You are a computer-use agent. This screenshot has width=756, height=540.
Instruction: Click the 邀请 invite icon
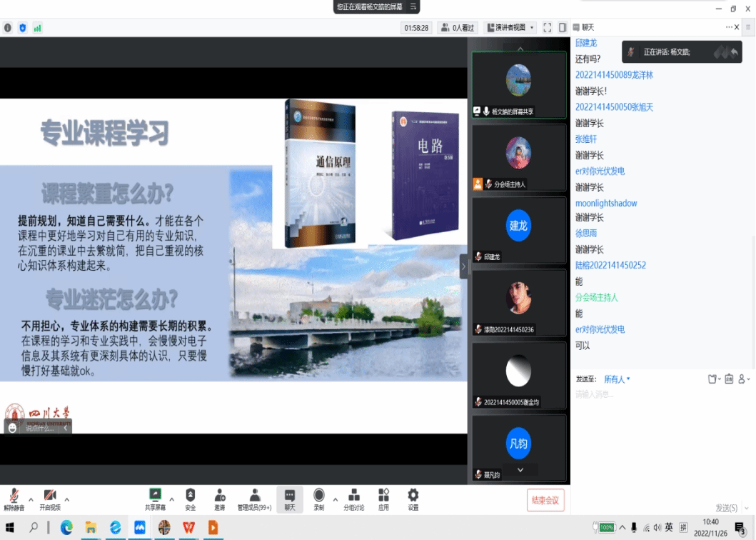click(x=219, y=498)
